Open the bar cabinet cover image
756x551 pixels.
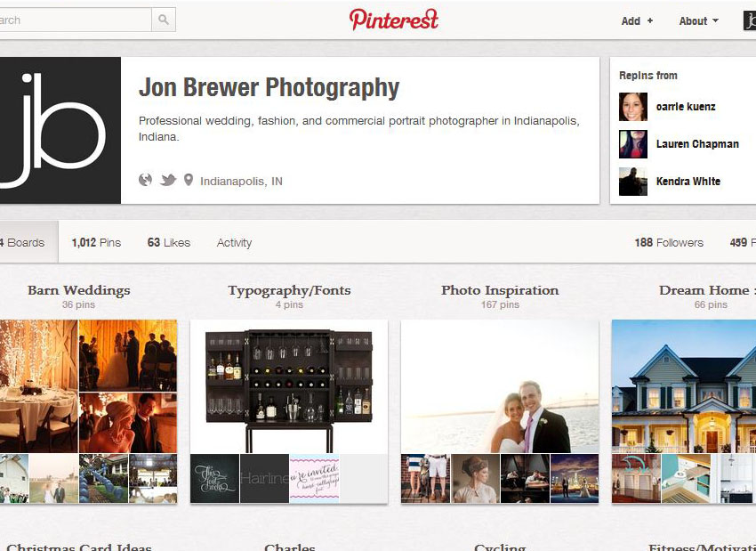(x=289, y=386)
